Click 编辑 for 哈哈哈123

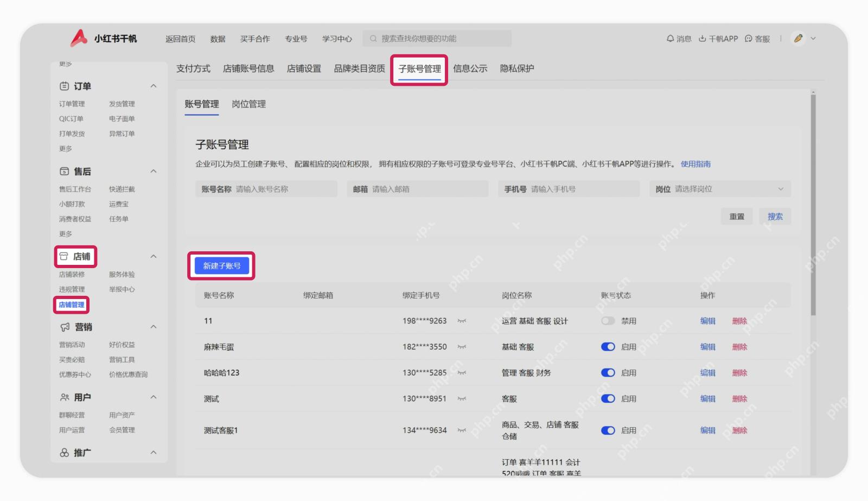tap(708, 373)
